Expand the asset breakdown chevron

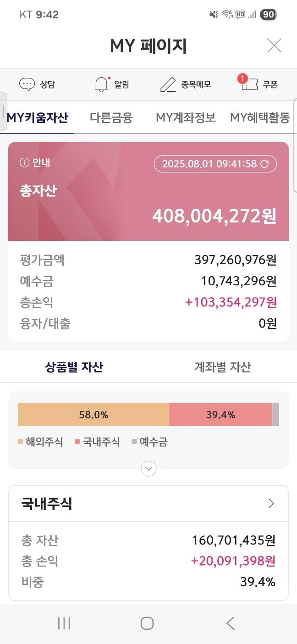pyautogui.click(x=148, y=468)
